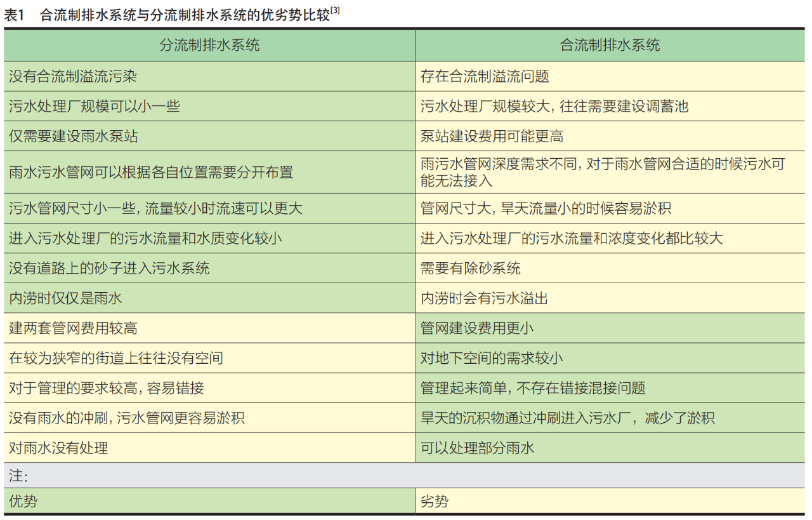Select the 合流制排水系统 column header
The height and width of the screenshot is (520, 812).
tap(610, 45)
